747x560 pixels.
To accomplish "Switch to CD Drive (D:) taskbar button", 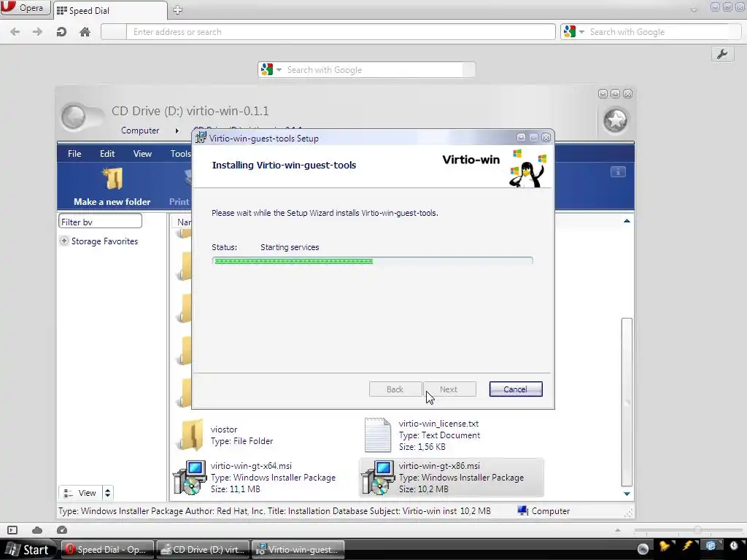I will coord(203,550).
